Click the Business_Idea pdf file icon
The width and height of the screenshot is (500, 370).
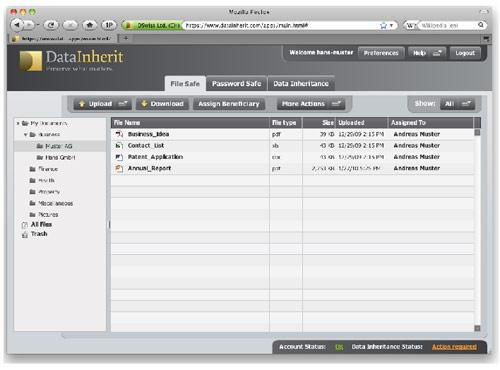[119, 134]
